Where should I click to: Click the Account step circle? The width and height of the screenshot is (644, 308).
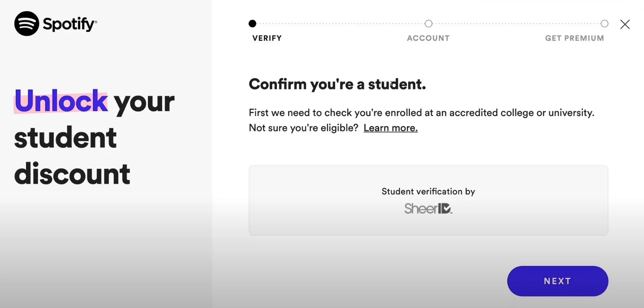pyautogui.click(x=428, y=23)
